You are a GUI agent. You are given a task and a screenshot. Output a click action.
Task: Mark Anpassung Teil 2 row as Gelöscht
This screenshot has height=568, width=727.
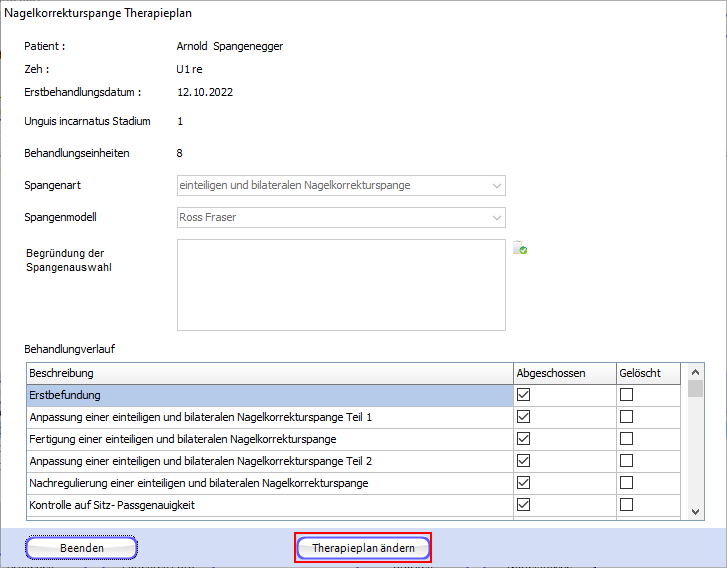(627, 461)
